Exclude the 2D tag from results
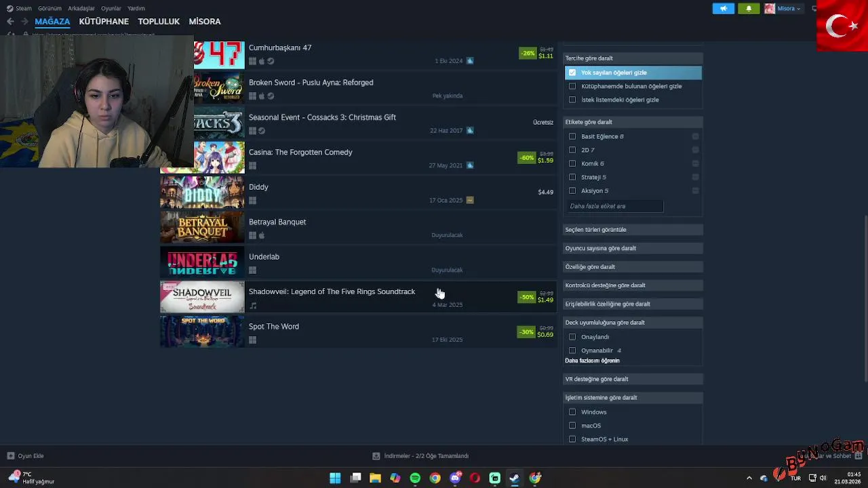 695,150
